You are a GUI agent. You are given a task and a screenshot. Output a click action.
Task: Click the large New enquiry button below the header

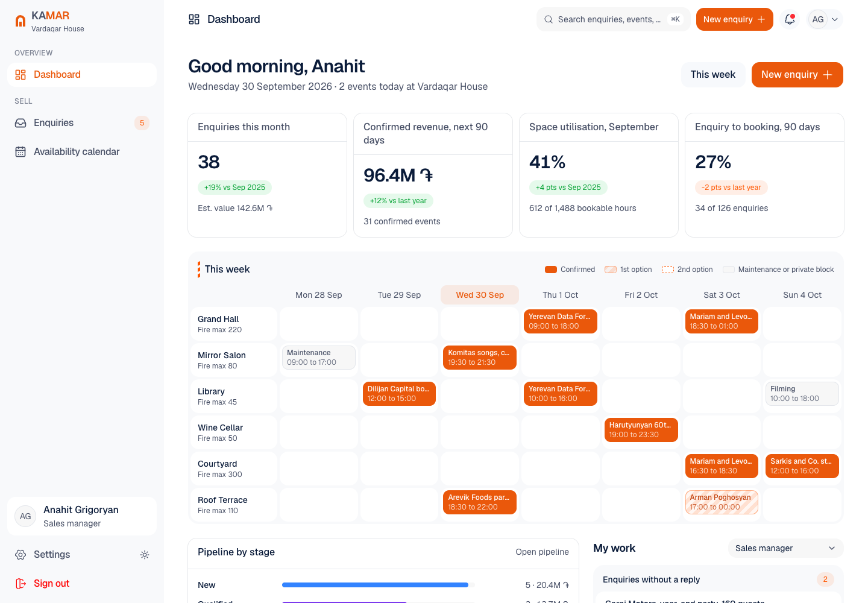(x=797, y=75)
